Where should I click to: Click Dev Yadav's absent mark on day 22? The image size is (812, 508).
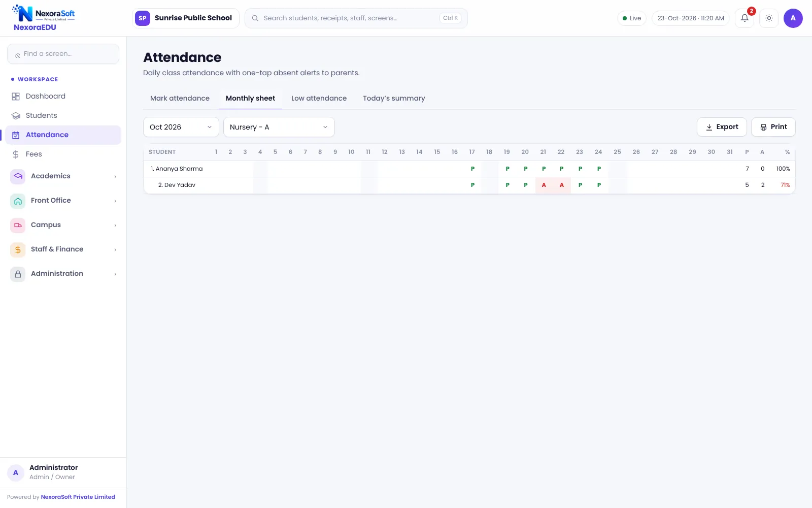[x=562, y=185]
